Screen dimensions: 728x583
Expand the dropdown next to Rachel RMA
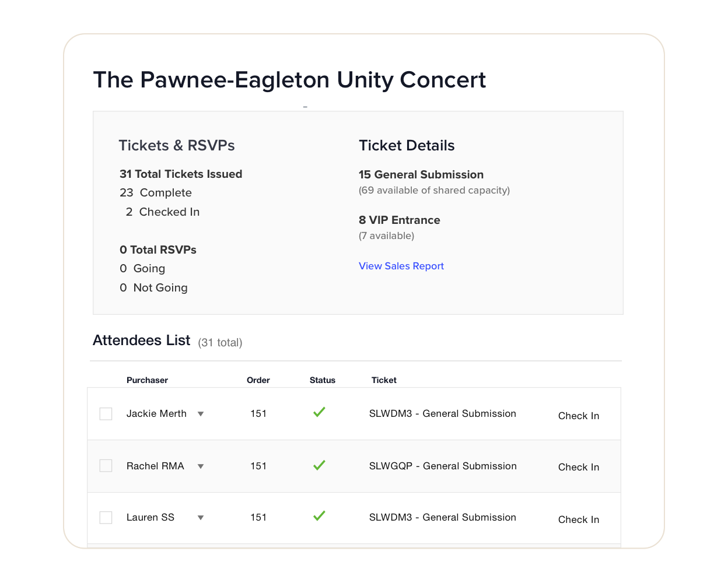click(x=201, y=466)
